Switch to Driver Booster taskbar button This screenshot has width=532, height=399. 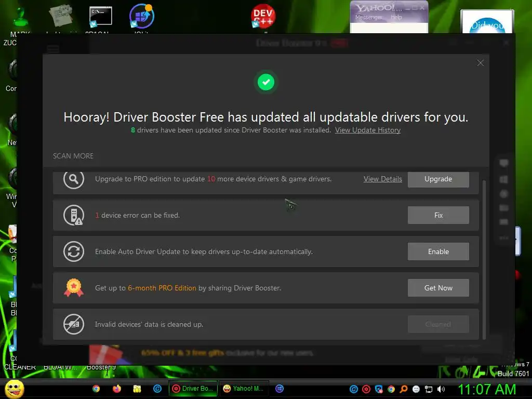[x=193, y=389]
